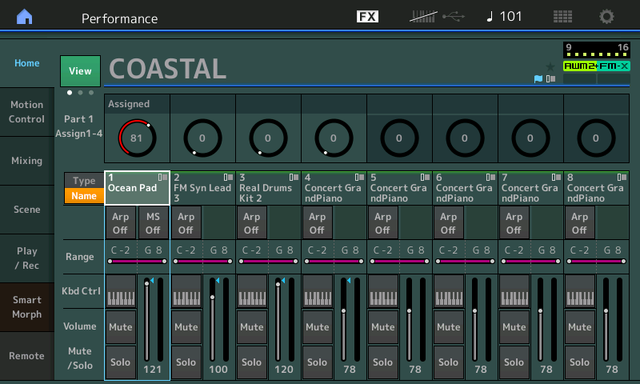Go to the Home screen icon
Image resolution: width=640 pixels, height=384 pixels.
tap(24, 17)
